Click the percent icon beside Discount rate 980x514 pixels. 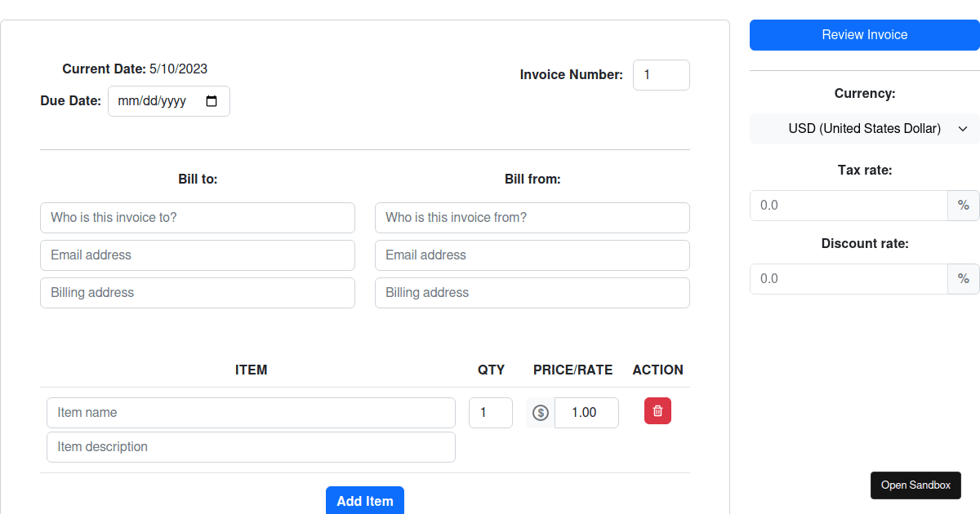(964, 278)
